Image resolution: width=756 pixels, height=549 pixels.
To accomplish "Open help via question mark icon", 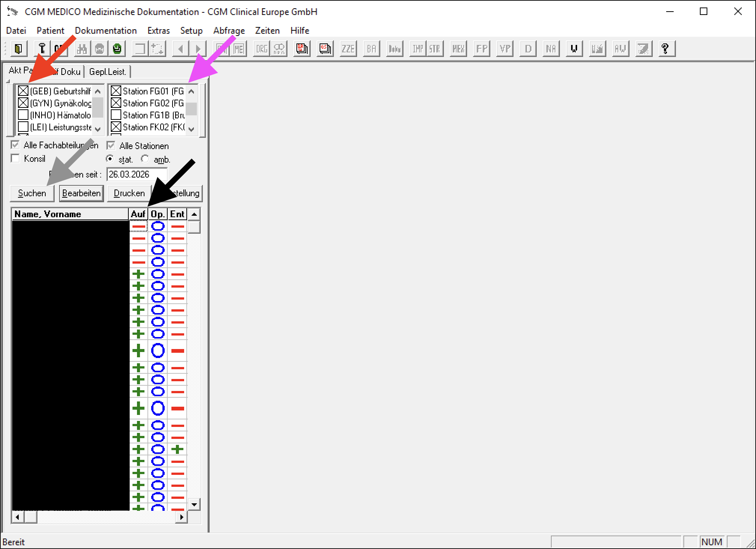I will [665, 49].
